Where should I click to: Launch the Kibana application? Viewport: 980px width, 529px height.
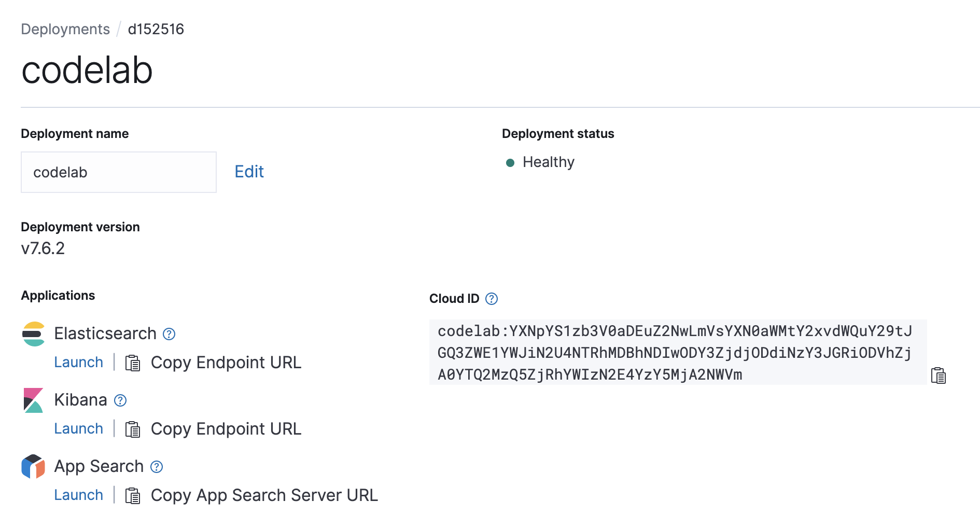point(78,429)
